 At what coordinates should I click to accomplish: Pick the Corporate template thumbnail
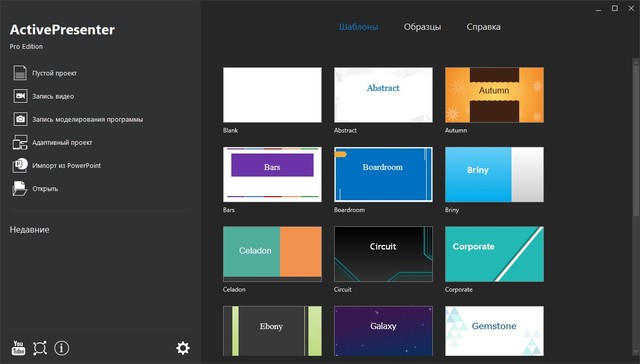(494, 254)
